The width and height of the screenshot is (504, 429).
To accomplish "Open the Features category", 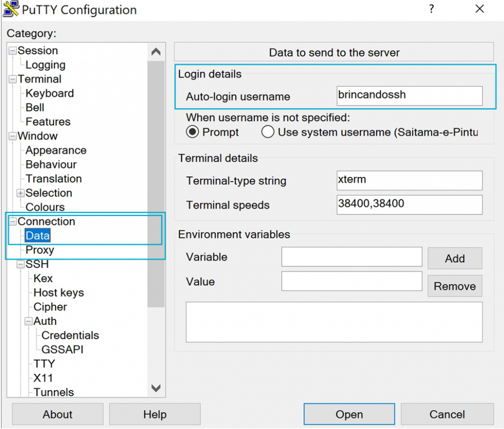I will [x=48, y=122].
